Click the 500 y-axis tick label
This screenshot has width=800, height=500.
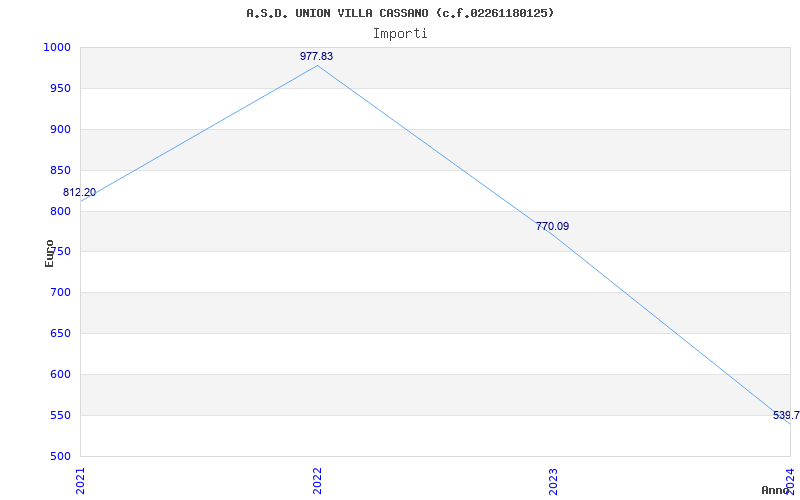(60, 456)
